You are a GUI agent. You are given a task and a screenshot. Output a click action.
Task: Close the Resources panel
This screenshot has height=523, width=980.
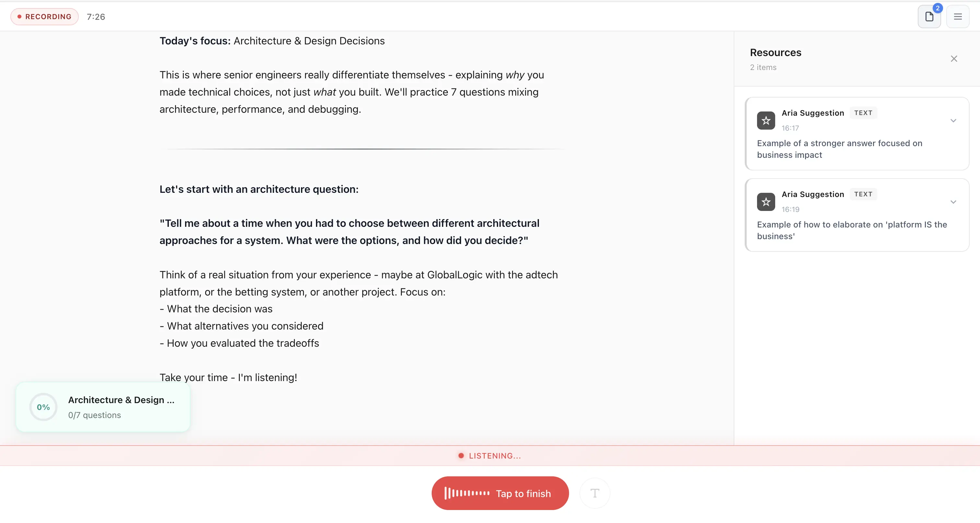pos(954,59)
